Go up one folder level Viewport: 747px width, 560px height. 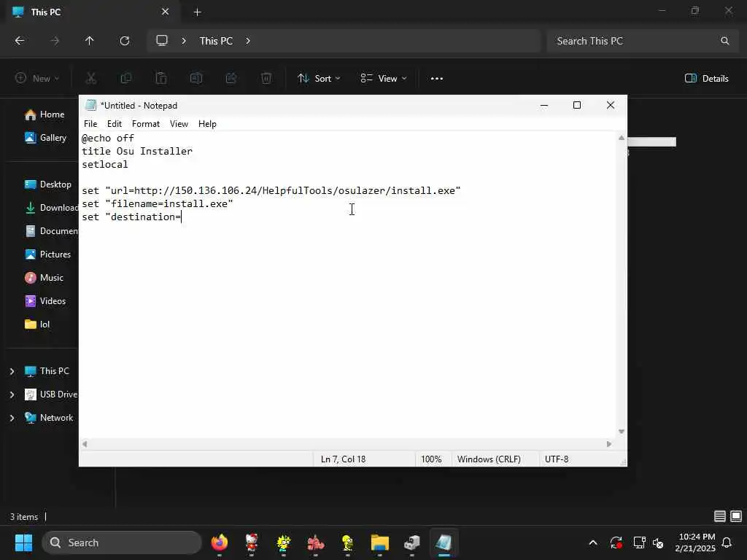point(90,41)
